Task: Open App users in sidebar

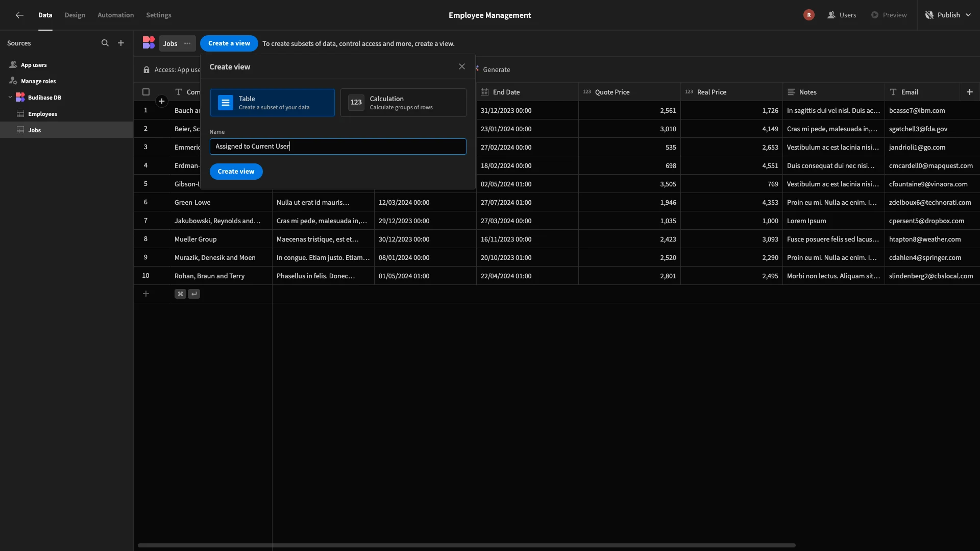Action: (66, 65)
